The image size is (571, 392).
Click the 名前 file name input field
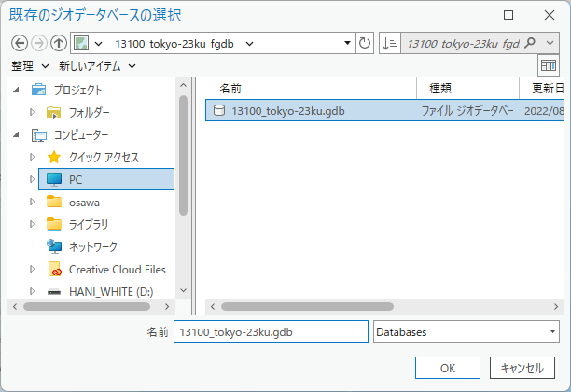[x=271, y=331]
